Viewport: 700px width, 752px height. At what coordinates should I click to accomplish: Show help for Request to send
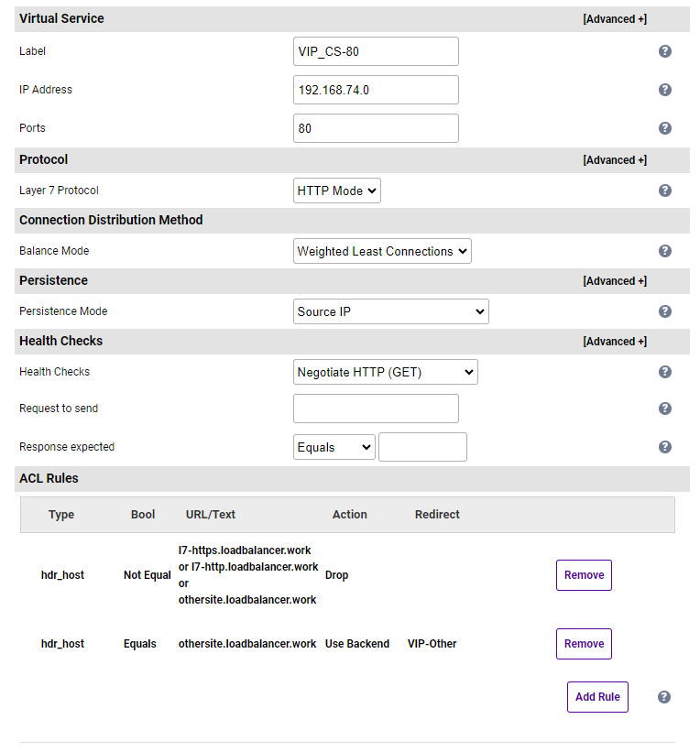pyautogui.click(x=665, y=409)
